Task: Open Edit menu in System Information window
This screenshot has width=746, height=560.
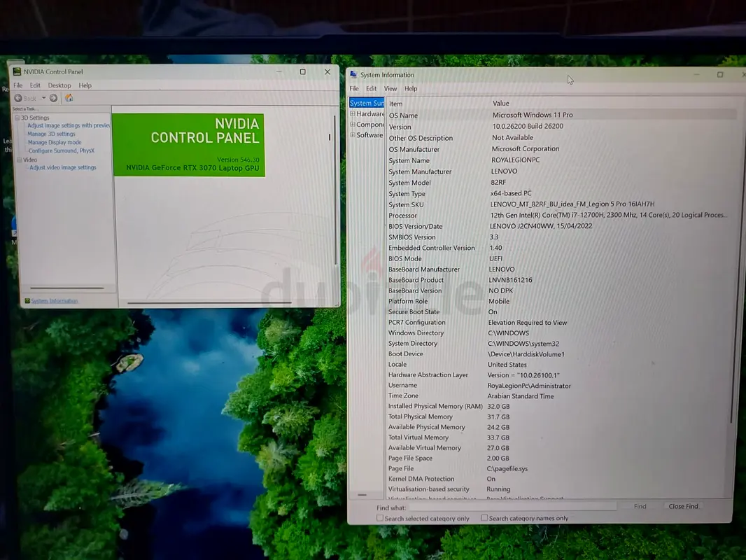Action: (371, 88)
